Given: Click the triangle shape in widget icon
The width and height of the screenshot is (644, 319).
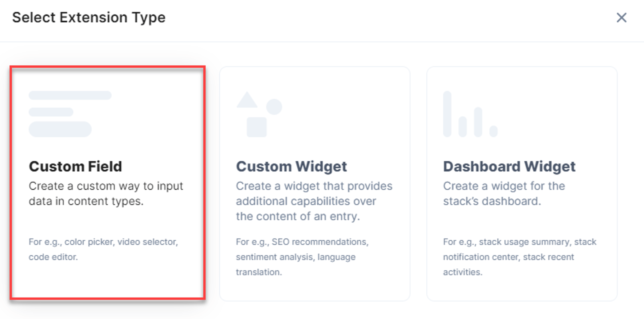Looking at the screenshot, I should tap(247, 100).
